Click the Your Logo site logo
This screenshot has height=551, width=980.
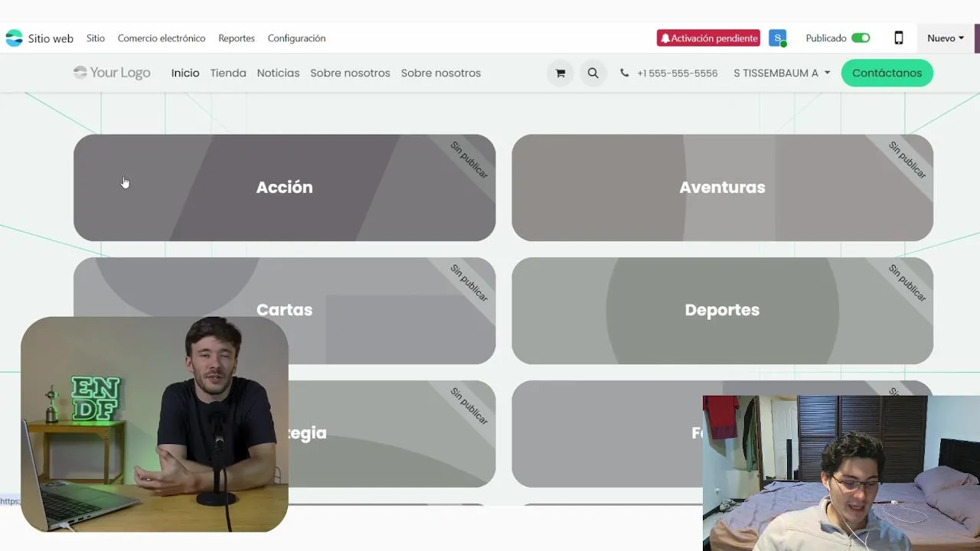tap(112, 73)
